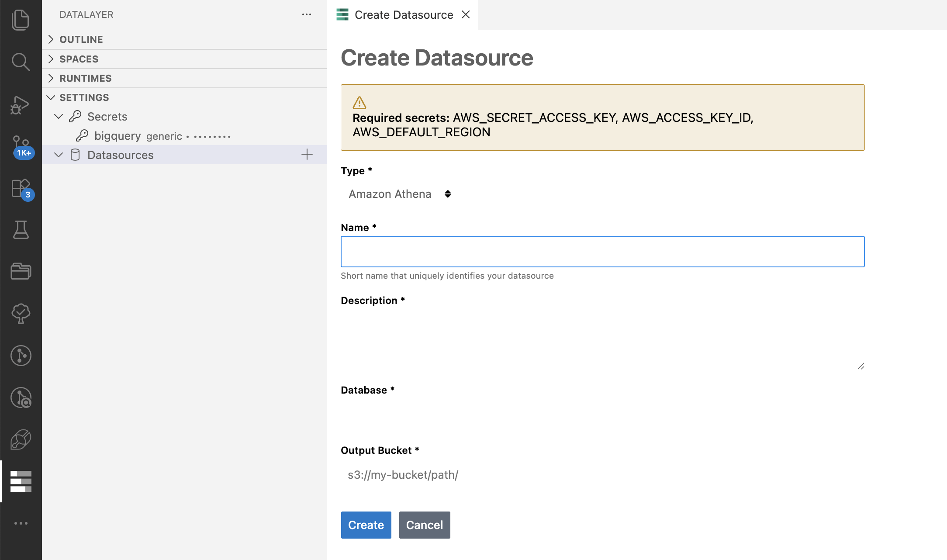Click the Datalayer activity bar icon
The image size is (947, 560).
tap(21, 481)
